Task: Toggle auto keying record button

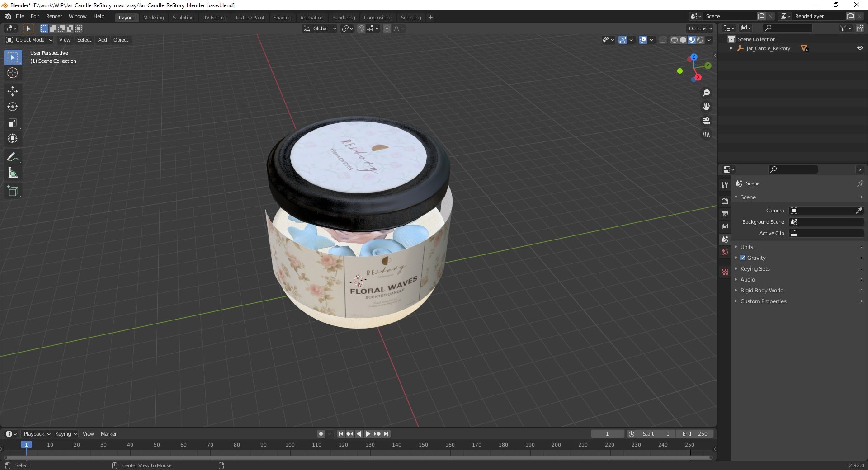Action: pyautogui.click(x=321, y=434)
